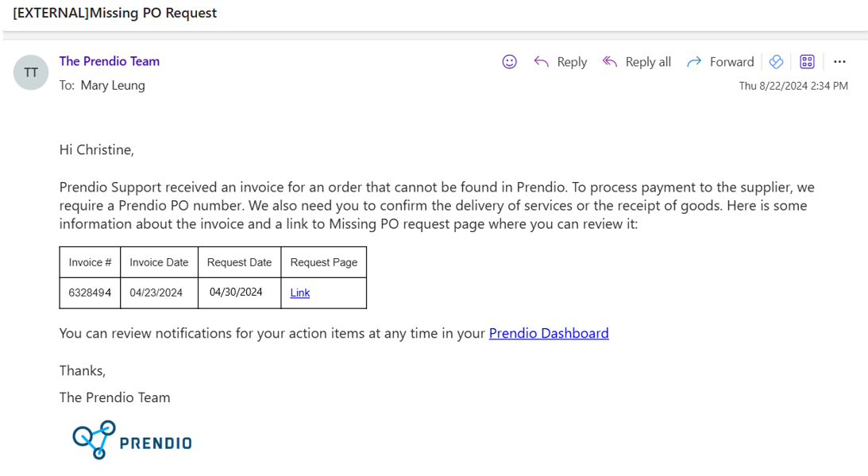Click the Forward arrow icon
The height and width of the screenshot is (476, 868).
(x=694, y=61)
